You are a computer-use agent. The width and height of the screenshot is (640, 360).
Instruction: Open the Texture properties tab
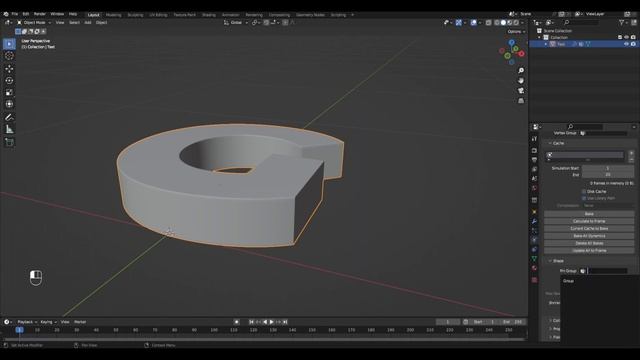(534, 280)
